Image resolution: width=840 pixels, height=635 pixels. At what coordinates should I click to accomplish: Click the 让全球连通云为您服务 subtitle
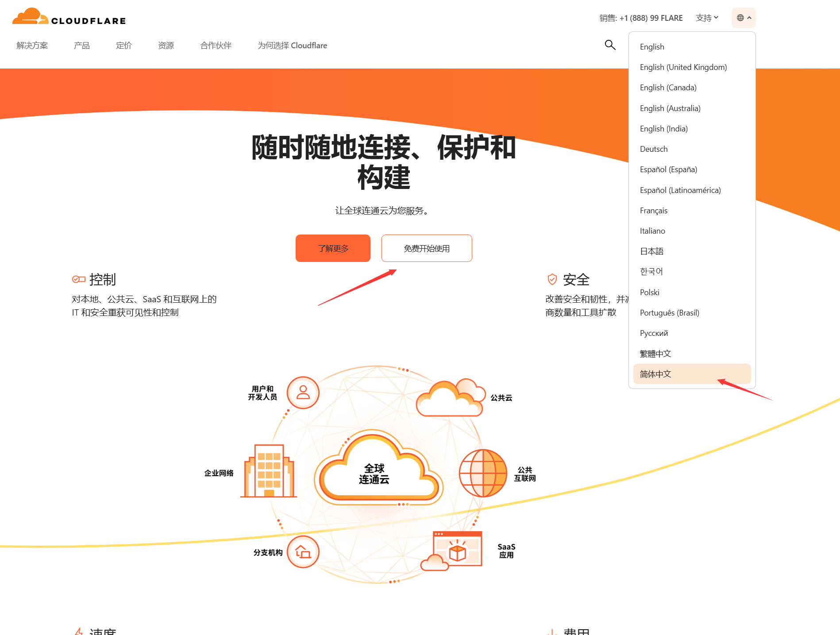pyautogui.click(x=383, y=211)
